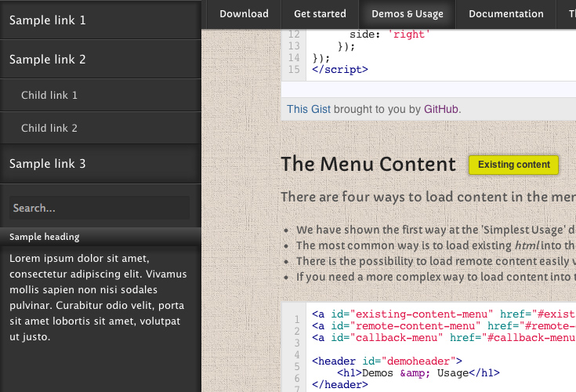This screenshot has height=392, width=576.
Task: Select Child link 2
Action: 49,128
